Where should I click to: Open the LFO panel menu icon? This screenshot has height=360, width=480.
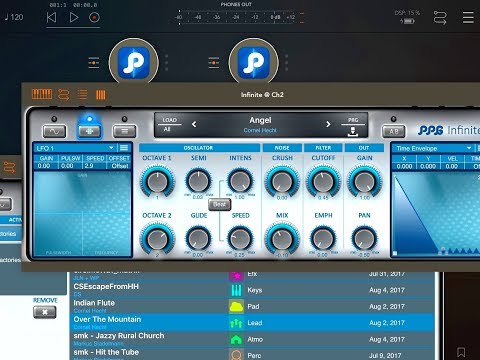pyautogui.click(x=124, y=148)
